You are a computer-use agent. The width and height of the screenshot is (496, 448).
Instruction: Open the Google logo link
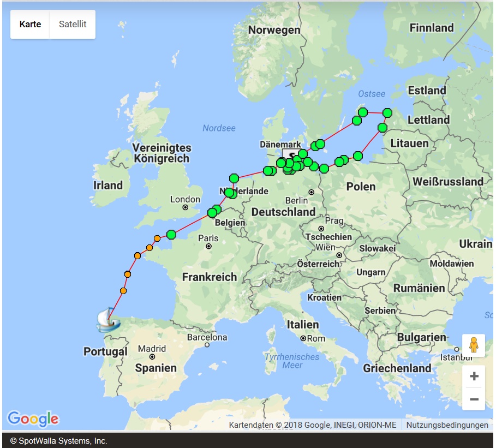click(33, 419)
